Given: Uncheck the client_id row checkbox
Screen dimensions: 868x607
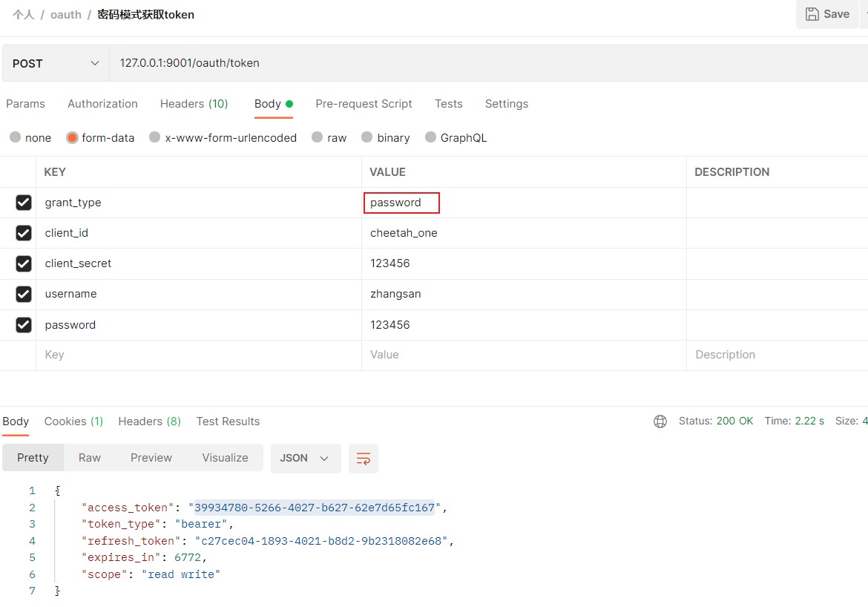Looking at the screenshot, I should [x=23, y=233].
